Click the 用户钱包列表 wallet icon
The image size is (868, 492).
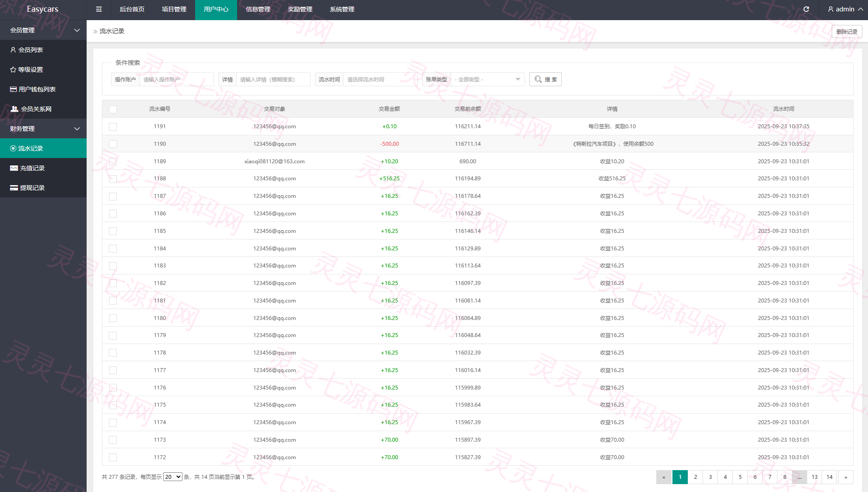pos(14,89)
